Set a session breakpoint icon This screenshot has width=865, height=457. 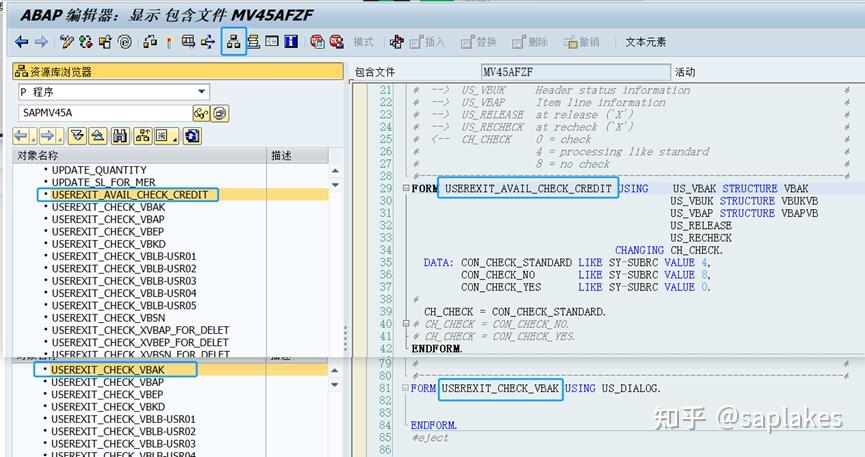pos(317,42)
